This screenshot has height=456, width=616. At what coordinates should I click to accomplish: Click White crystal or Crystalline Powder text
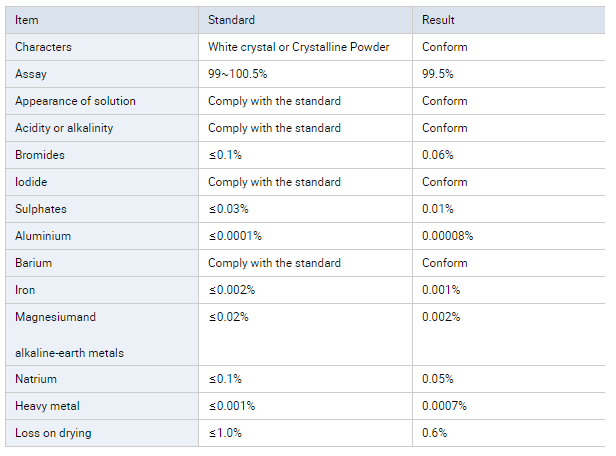pos(297,47)
